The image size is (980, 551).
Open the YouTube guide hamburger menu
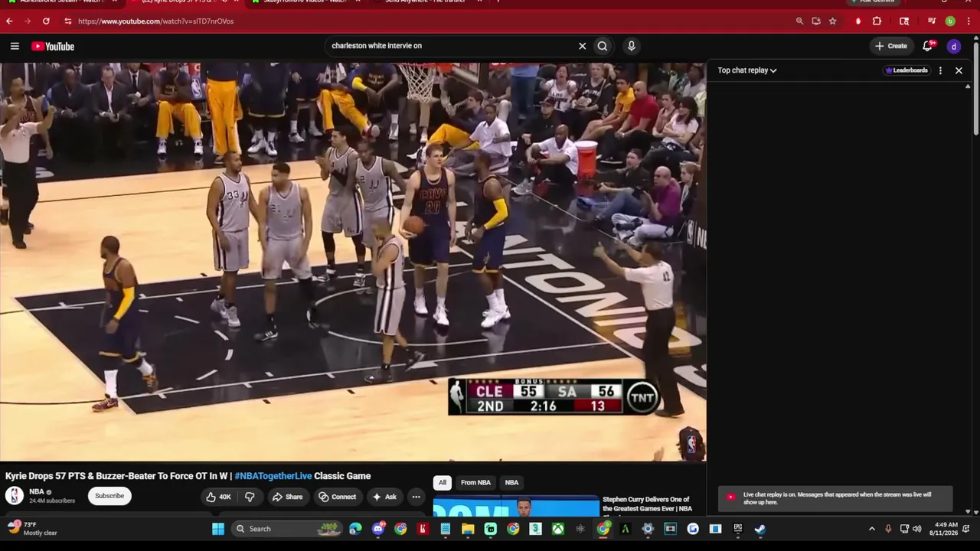pos(15,46)
